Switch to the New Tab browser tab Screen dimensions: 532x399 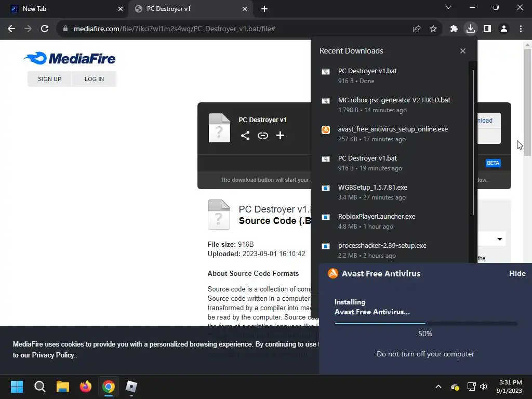(64, 9)
